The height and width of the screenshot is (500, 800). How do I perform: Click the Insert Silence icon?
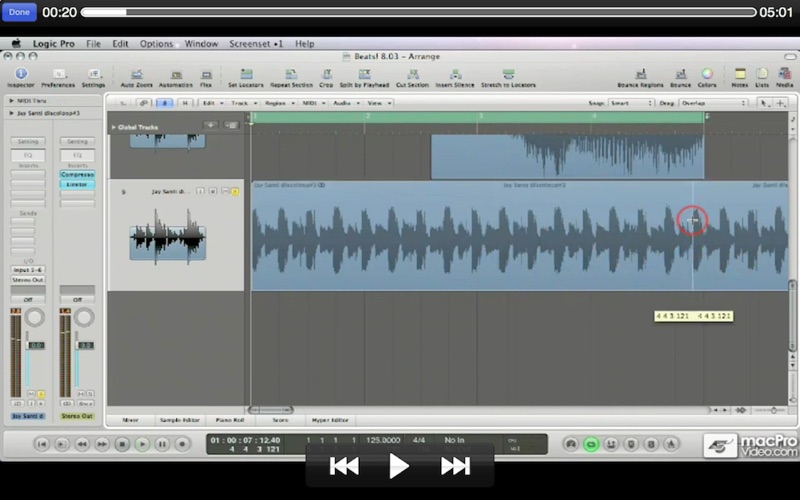455,74
